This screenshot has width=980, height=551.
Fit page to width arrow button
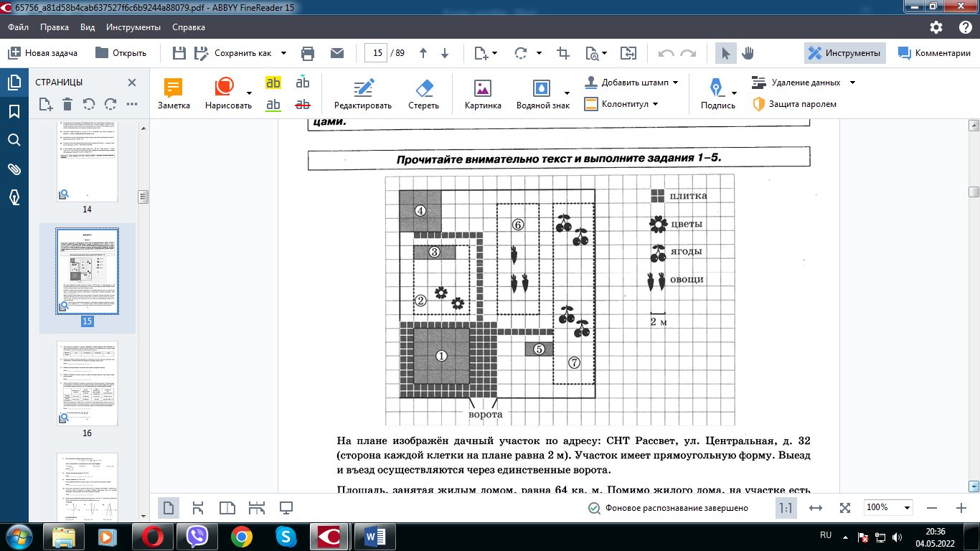point(815,508)
